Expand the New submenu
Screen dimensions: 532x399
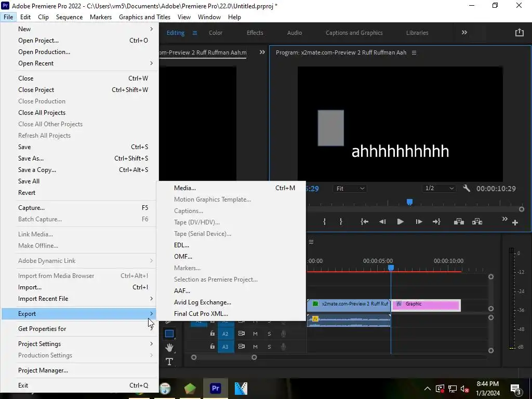(x=80, y=29)
